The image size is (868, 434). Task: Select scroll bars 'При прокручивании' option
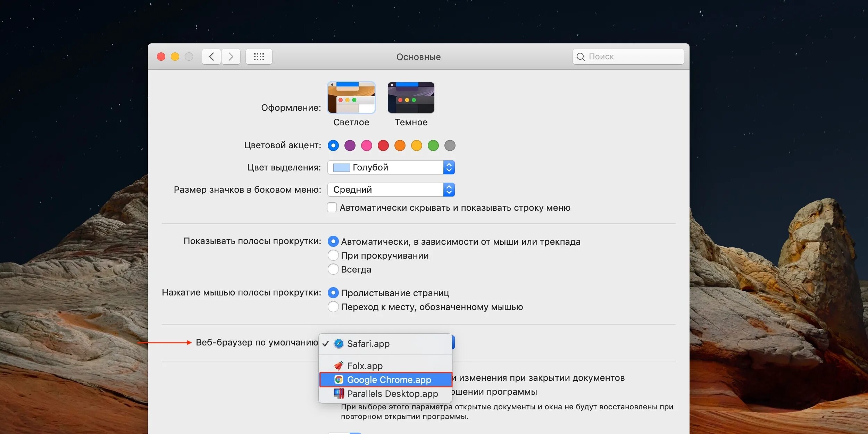(333, 256)
